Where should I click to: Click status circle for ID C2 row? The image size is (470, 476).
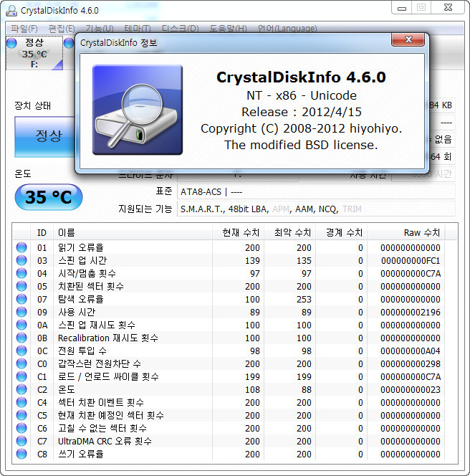pos(21,389)
